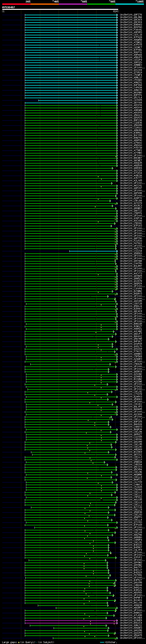146x644 pixels.
Task: Select hit label UniRef100_Q4KTI2
Action: coord(131,211)
